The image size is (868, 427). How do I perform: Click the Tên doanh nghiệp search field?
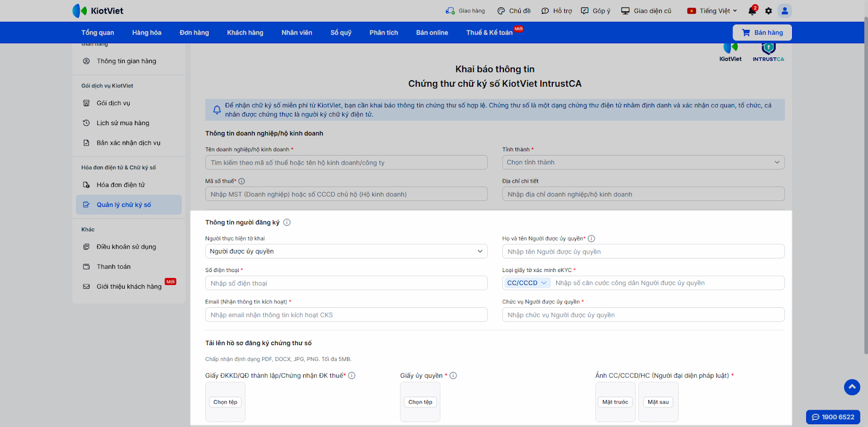346,163
